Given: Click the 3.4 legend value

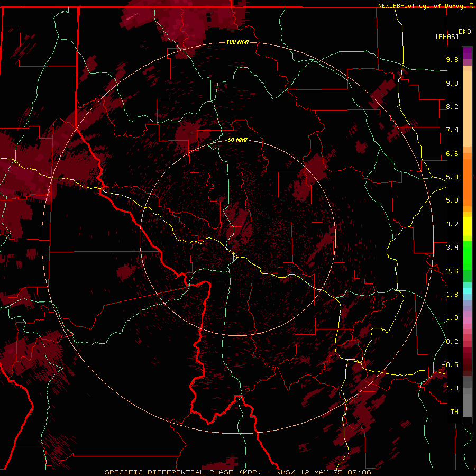Looking at the screenshot, I should [452, 248].
